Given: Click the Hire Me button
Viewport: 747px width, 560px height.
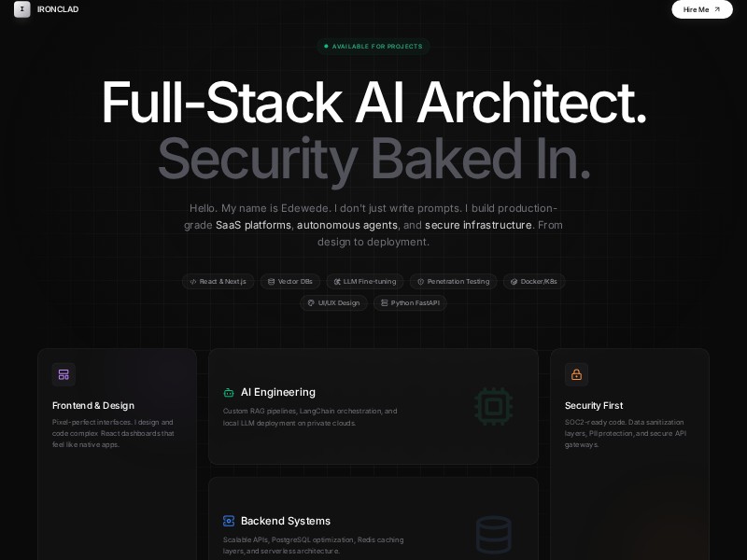Looking at the screenshot, I should click(702, 9).
